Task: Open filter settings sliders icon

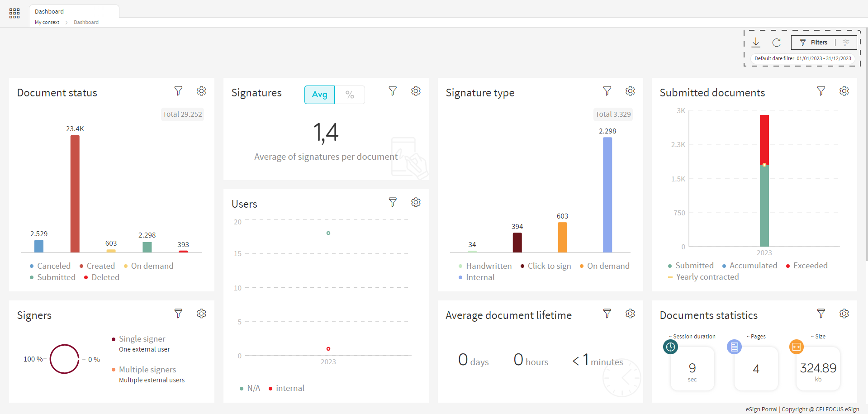Action: click(846, 43)
